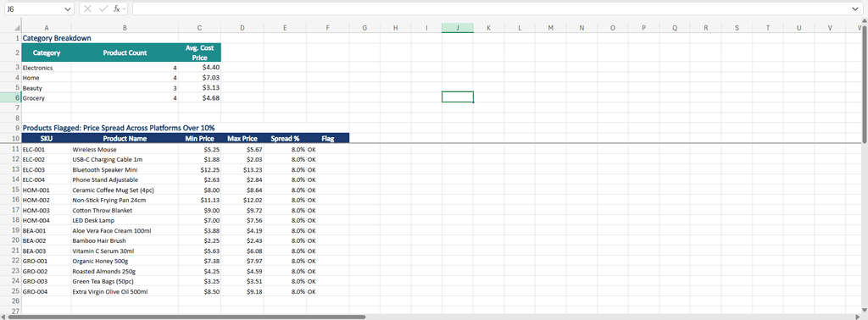Click the 'LED Desk Lamp' cell
Image resolution: width=868 pixels, height=320 pixels.
coord(125,220)
